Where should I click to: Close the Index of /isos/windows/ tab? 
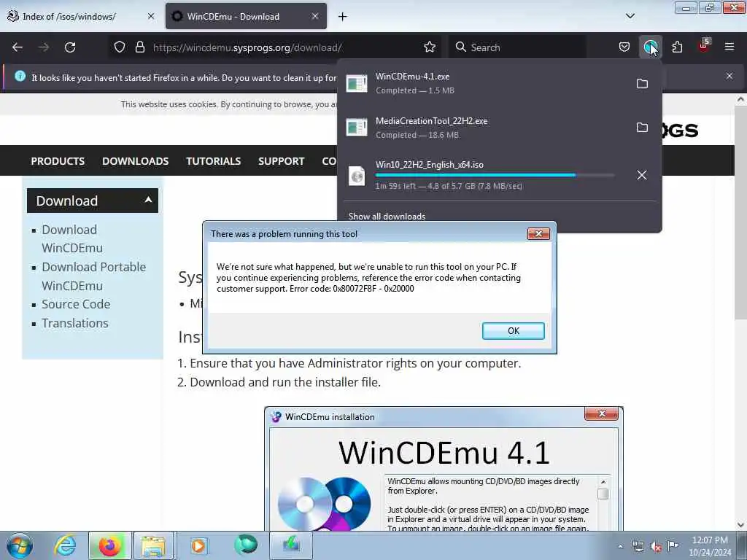coord(151,16)
